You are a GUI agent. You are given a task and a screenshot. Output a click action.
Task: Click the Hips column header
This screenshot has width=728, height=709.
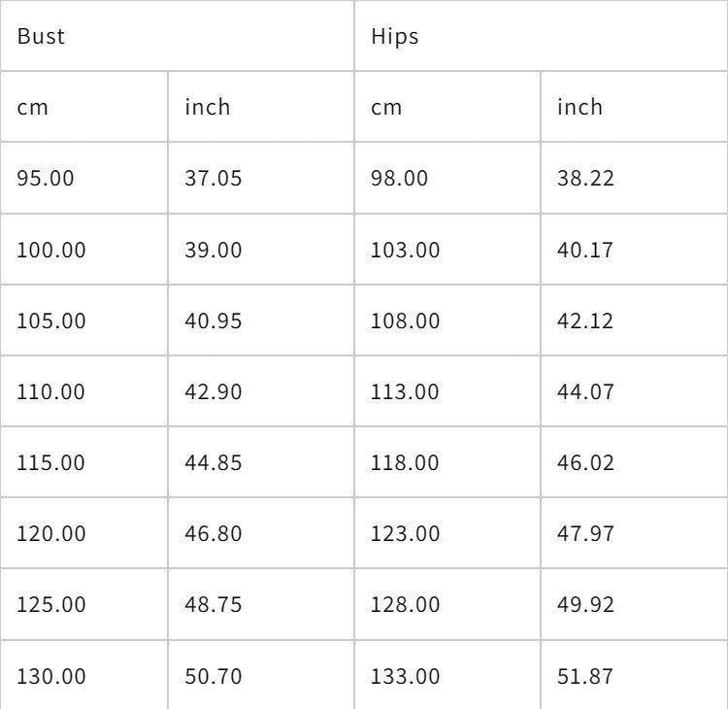395,37
